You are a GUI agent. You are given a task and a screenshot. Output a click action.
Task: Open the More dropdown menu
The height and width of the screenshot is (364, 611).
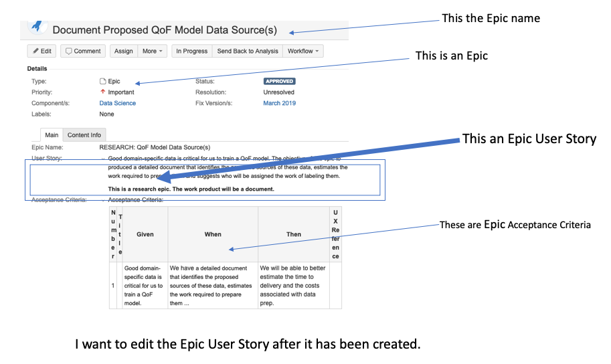coord(153,51)
